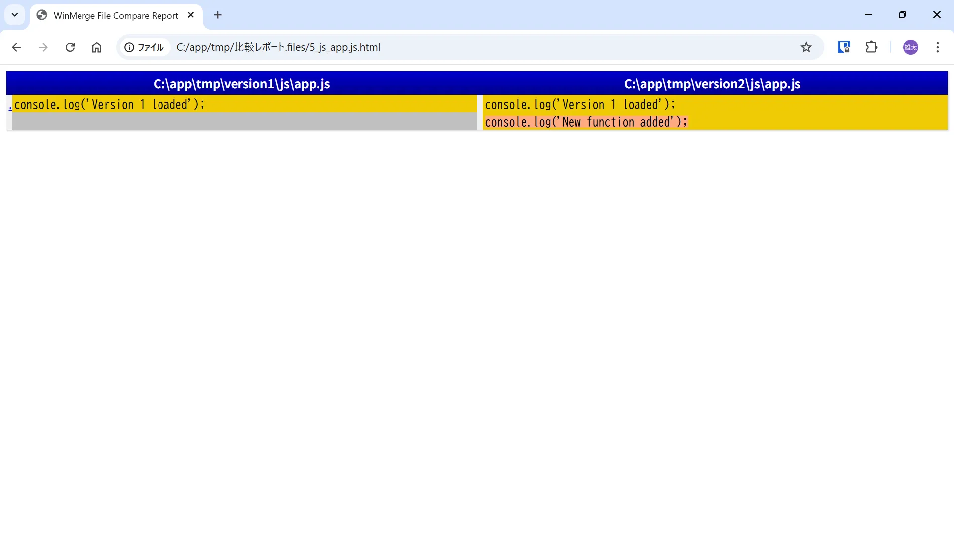Click the version2 app.js path header
The width and height of the screenshot is (954, 560).
712,84
